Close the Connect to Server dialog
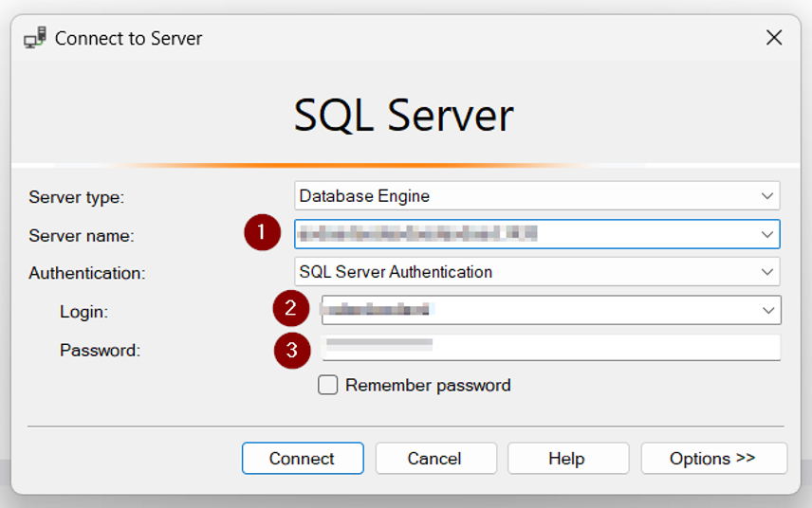This screenshot has width=812, height=508. 774,38
